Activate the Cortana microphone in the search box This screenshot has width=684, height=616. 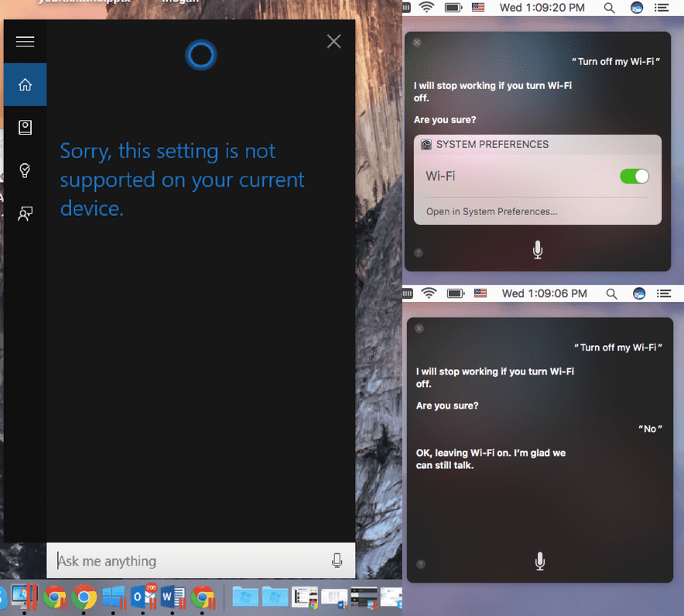click(337, 560)
